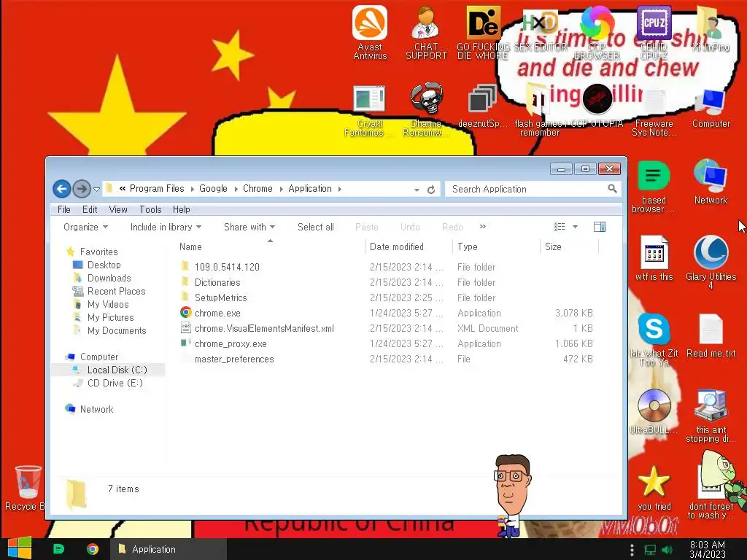Refresh the Application folder view
Viewport: 747px width, 560px height.
coord(431,190)
